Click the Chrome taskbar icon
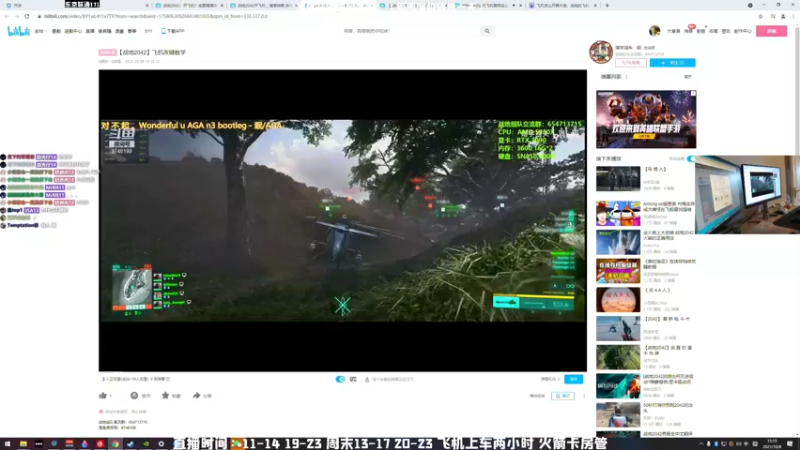Screen dimensions: 800x450 (x=115, y=444)
